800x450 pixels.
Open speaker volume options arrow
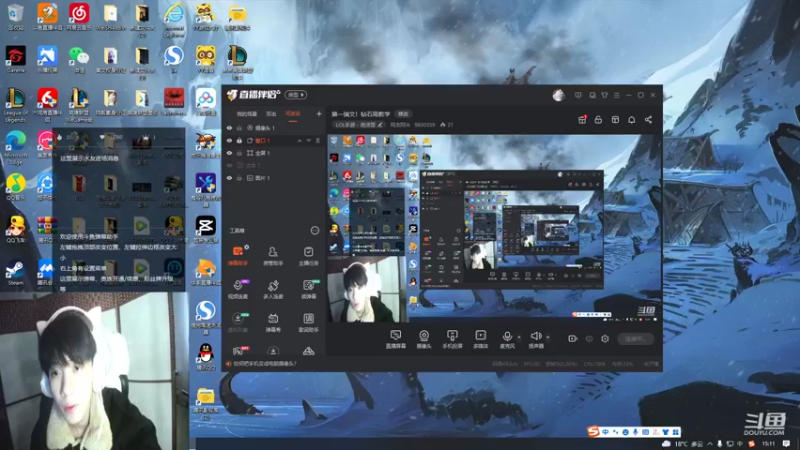point(548,337)
